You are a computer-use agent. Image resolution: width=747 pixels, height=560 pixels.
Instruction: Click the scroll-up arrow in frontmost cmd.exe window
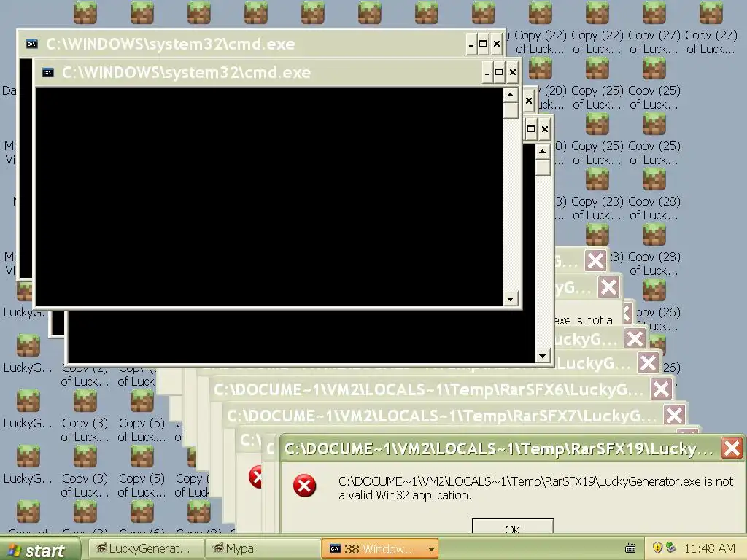pos(510,95)
